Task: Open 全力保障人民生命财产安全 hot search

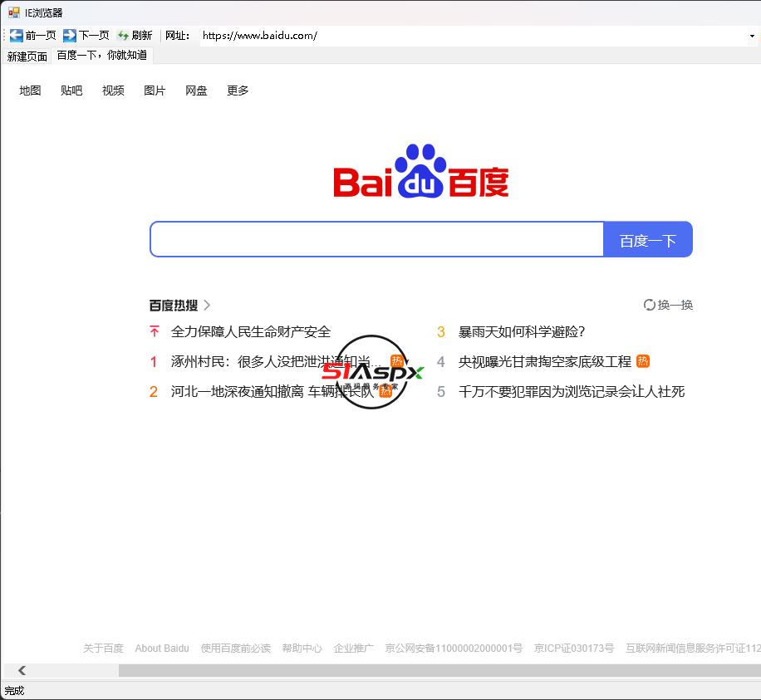Action: (250, 332)
